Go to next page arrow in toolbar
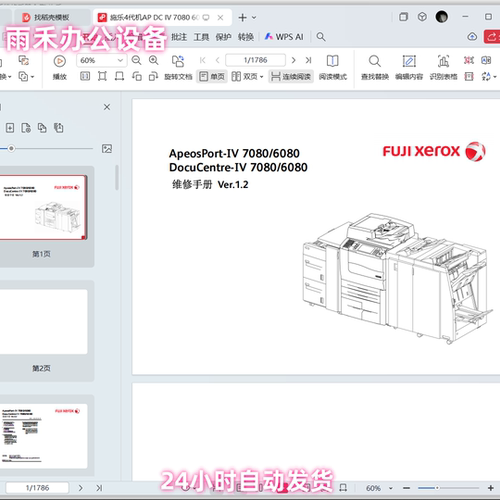 (x=293, y=60)
